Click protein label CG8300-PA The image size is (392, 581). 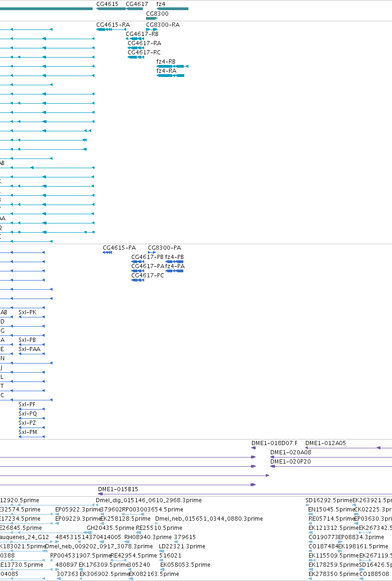164,248
